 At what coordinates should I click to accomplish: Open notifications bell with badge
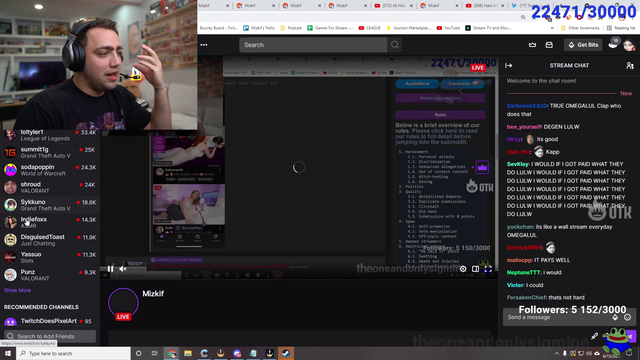click(613, 44)
